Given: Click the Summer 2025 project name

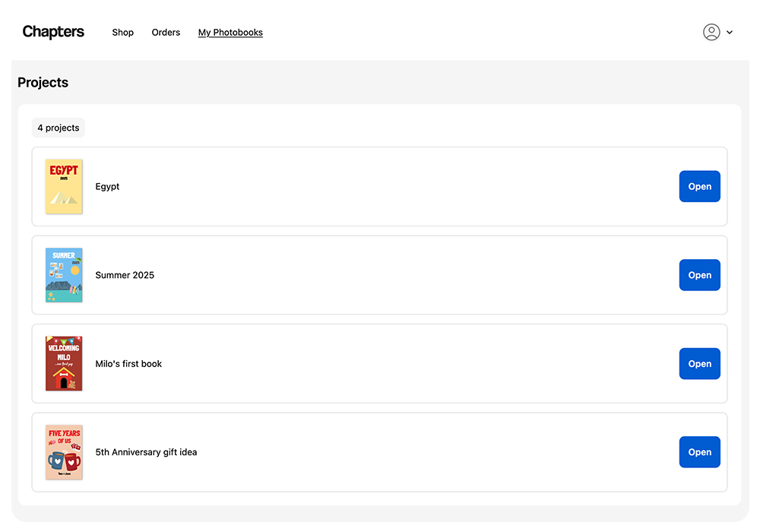Looking at the screenshot, I should 125,275.
